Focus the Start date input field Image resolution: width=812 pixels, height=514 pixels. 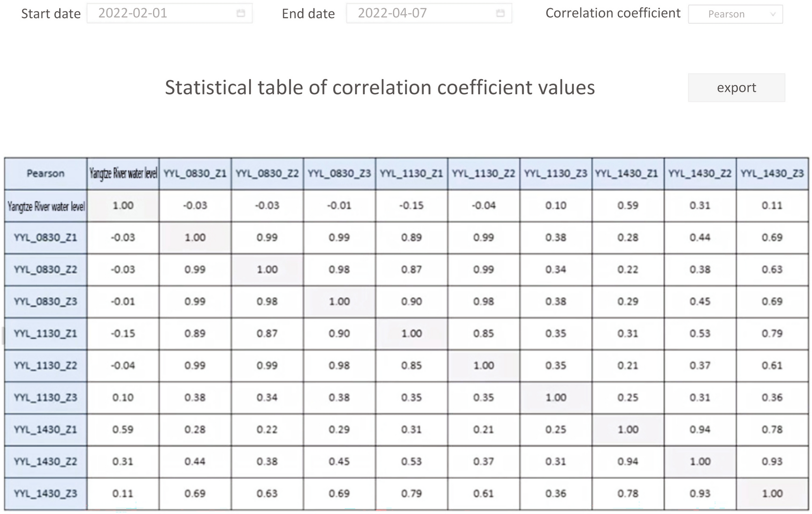point(170,13)
